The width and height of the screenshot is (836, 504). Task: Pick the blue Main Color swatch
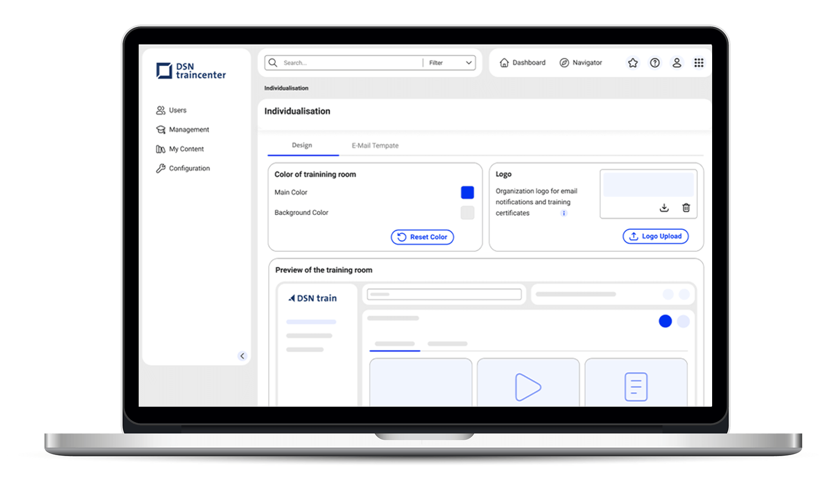pos(467,192)
